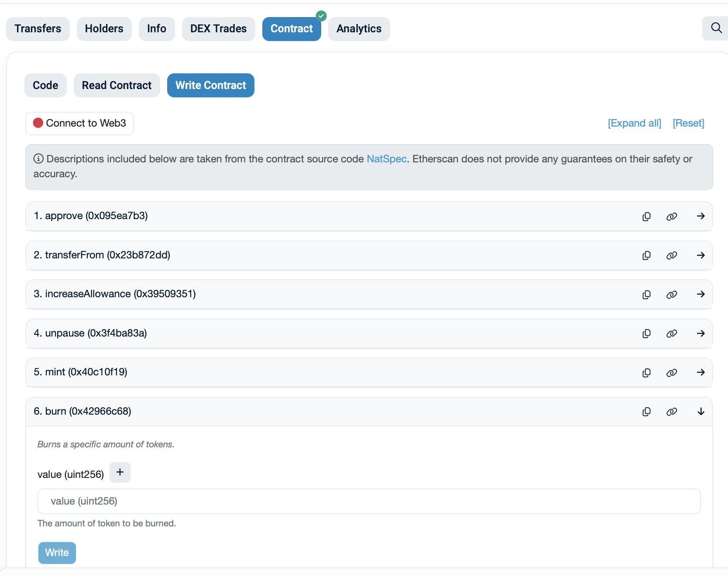Screen dimensions: 728x577
Task: Switch to the Transfers tab
Action: pyautogui.click(x=38, y=29)
